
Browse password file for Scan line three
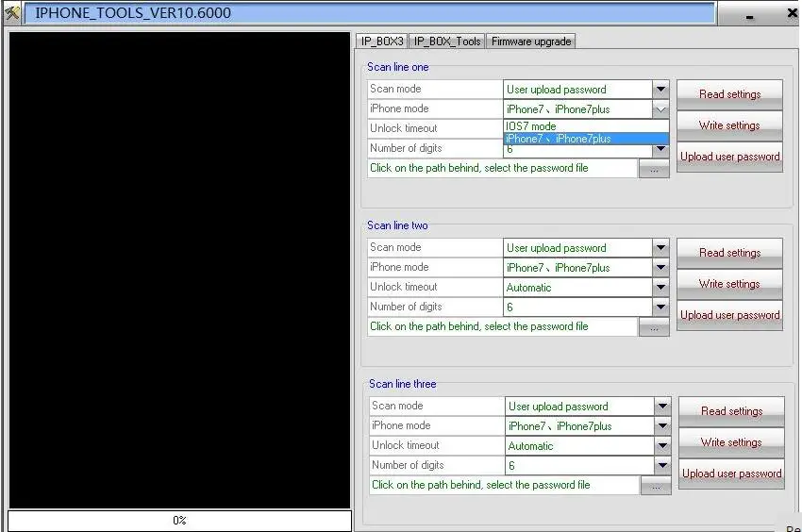[656, 486]
